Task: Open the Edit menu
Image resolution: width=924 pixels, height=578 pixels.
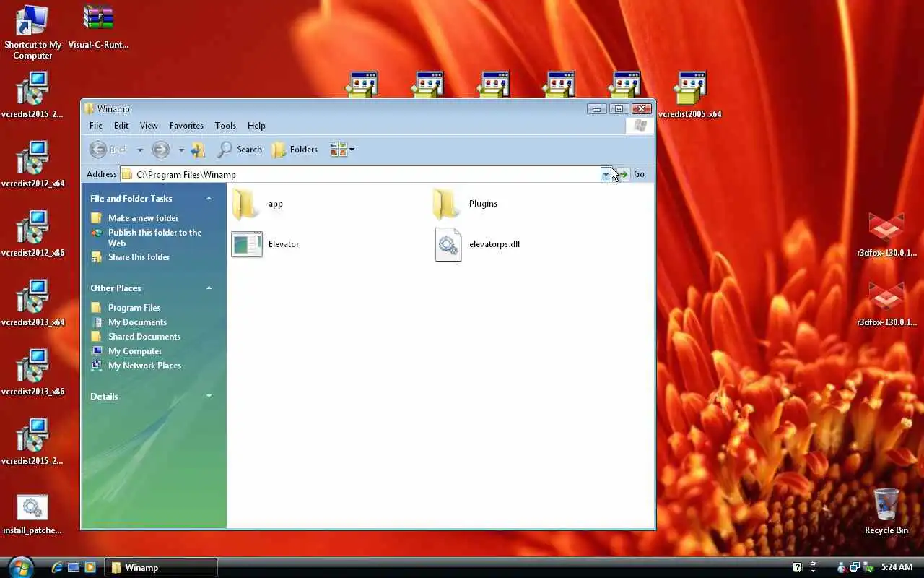Action: (x=121, y=126)
